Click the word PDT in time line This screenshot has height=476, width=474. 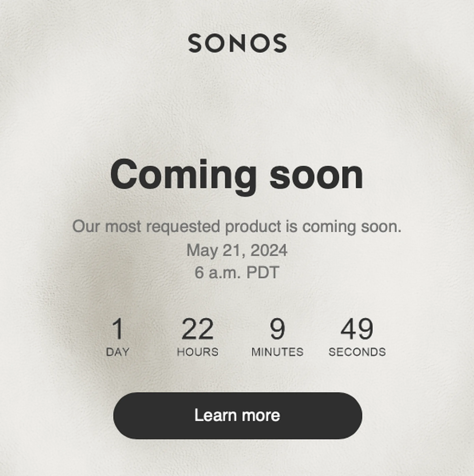[x=263, y=273]
